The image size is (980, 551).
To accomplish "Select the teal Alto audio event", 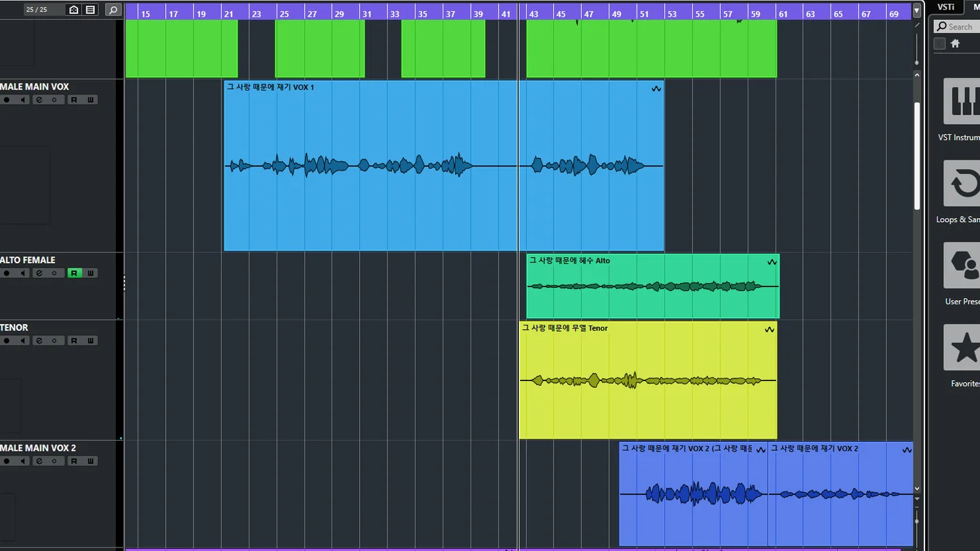I will tap(652, 286).
